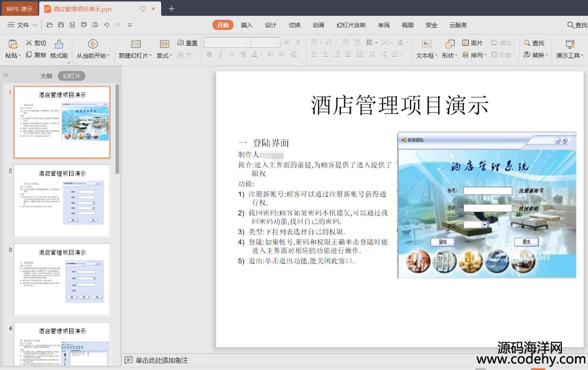
Task: Expand the Replace (替换) dropdown
Action: pyautogui.click(x=536, y=55)
